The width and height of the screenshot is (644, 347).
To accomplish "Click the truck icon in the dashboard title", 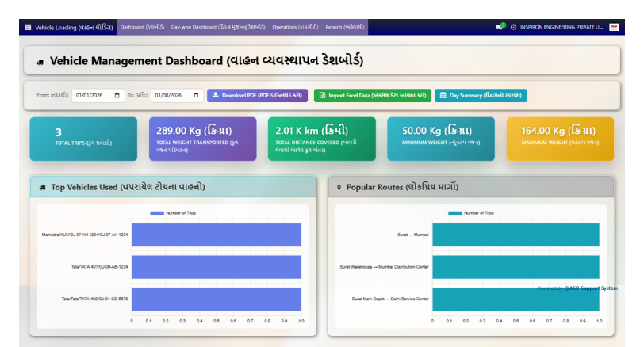I will click(x=40, y=62).
